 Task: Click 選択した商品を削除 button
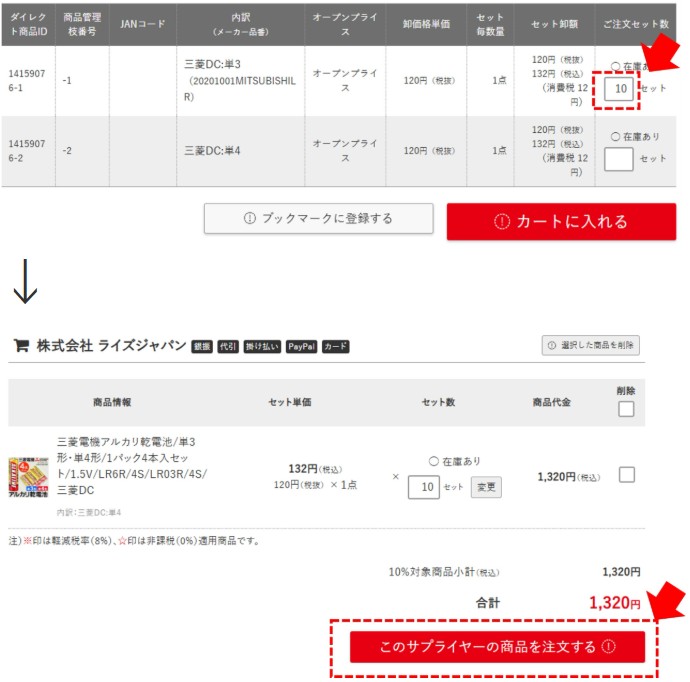[590, 345]
